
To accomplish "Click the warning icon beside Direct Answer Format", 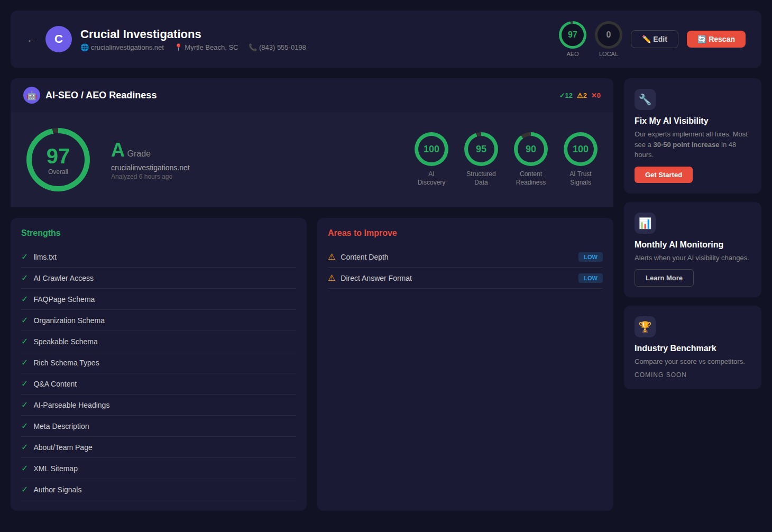I will (332, 278).
